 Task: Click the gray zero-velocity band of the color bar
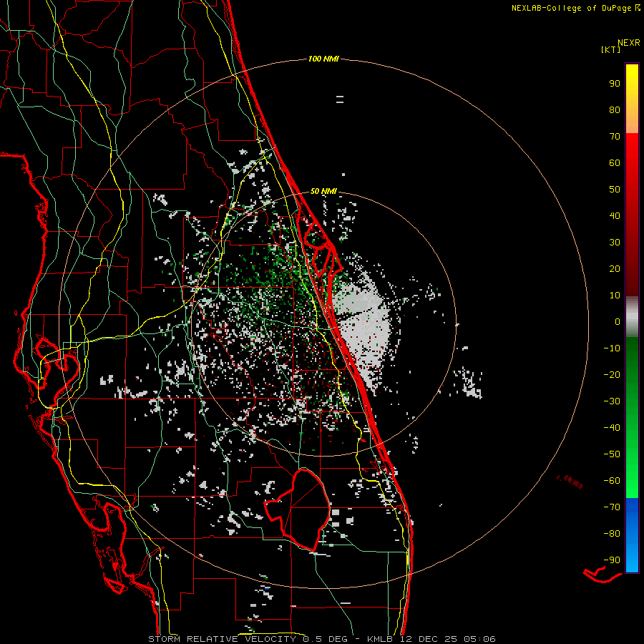[632, 316]
